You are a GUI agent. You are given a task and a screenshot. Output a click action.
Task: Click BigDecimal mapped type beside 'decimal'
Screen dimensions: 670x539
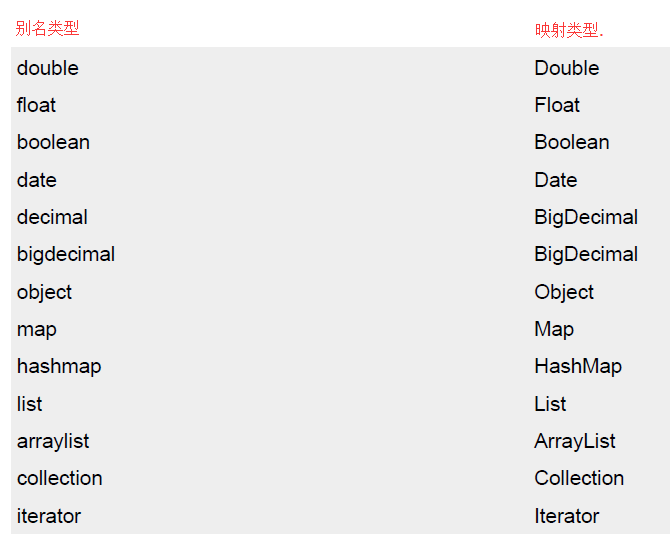point(586,218)
